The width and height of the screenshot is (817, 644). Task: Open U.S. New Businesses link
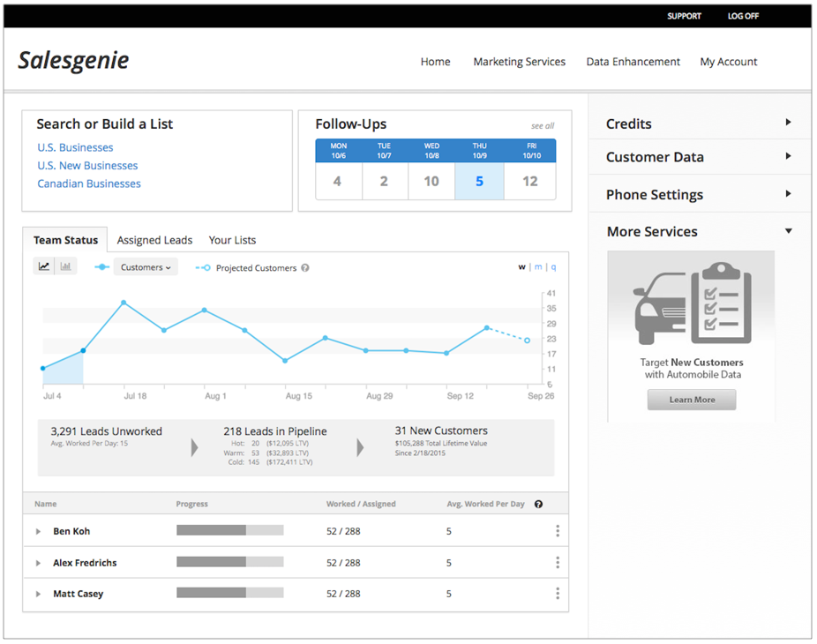coord(87,166)
